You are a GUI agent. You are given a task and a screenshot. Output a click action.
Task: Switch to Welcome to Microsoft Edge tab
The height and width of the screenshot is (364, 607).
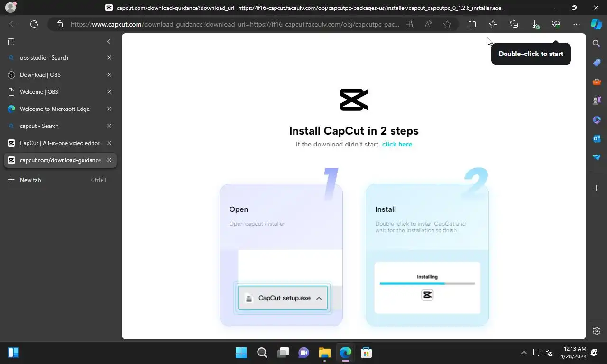tap(60, 109)
